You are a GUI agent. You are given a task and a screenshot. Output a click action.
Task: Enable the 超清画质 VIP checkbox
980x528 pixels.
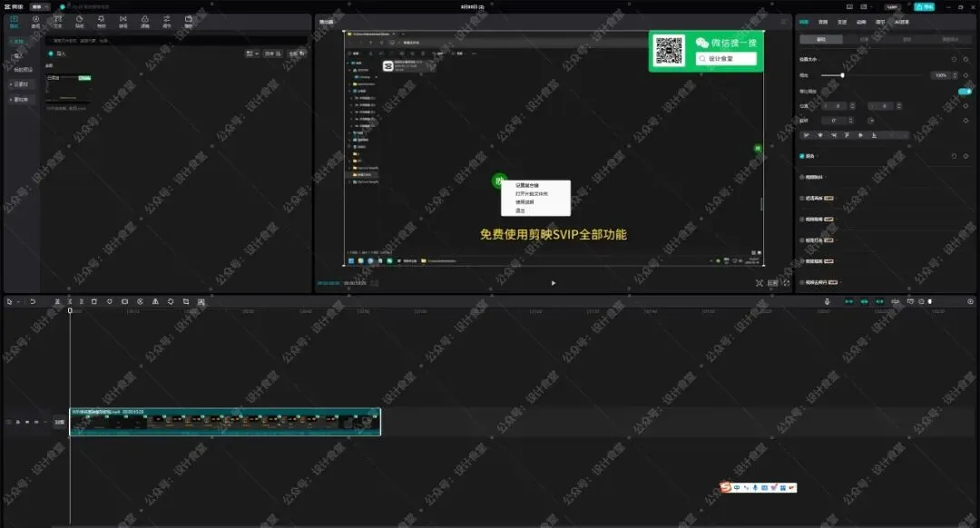click(x=802, y=198)
